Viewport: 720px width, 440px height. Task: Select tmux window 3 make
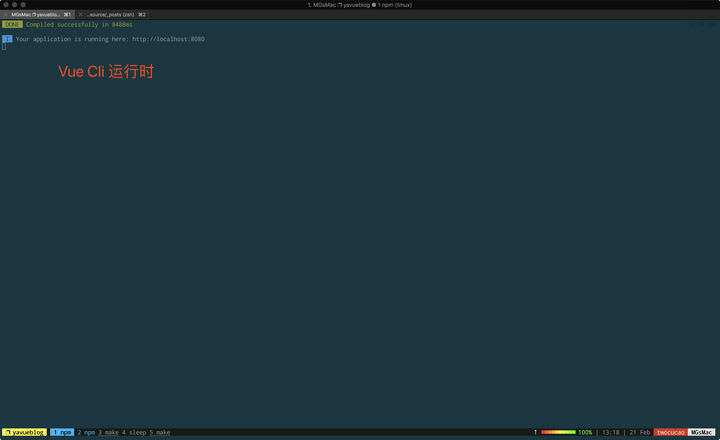coord(108,432)
